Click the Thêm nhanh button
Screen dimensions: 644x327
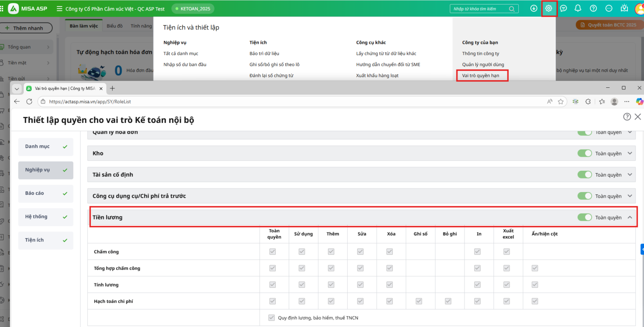(x=27, y=28)
